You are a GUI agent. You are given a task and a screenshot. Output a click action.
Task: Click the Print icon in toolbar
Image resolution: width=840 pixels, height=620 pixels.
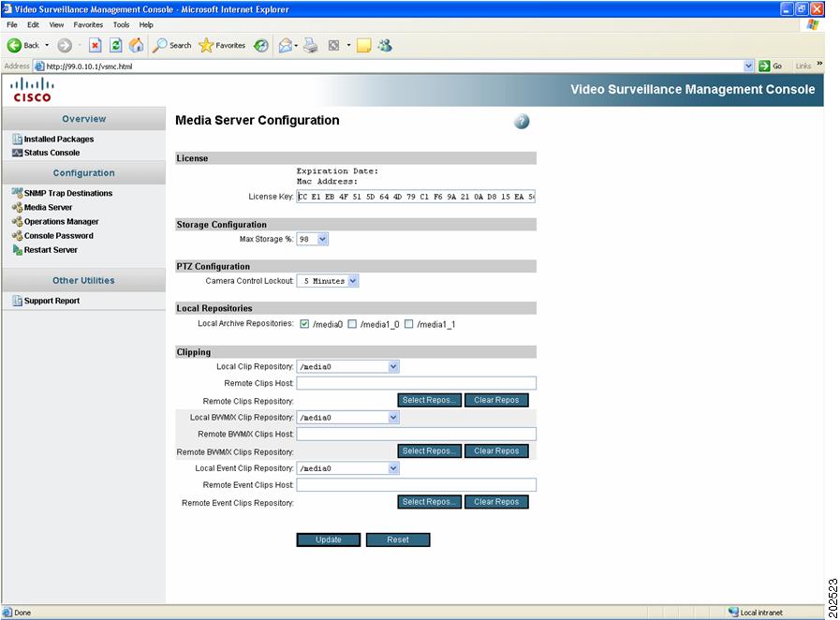click(x=311, y=46)
